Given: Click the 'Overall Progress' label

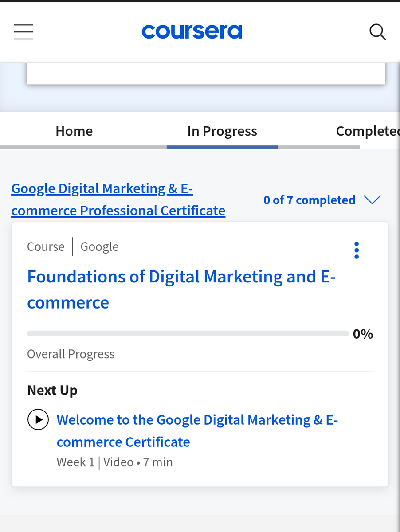Looking at the screenshot, I should tap(71, 354).
